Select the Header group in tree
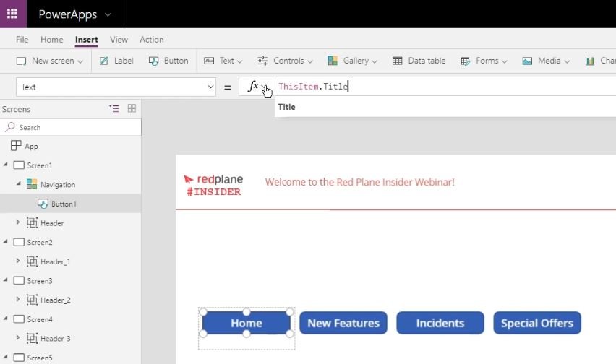This screenshot has width=616, height=364. tap(52, 222)
